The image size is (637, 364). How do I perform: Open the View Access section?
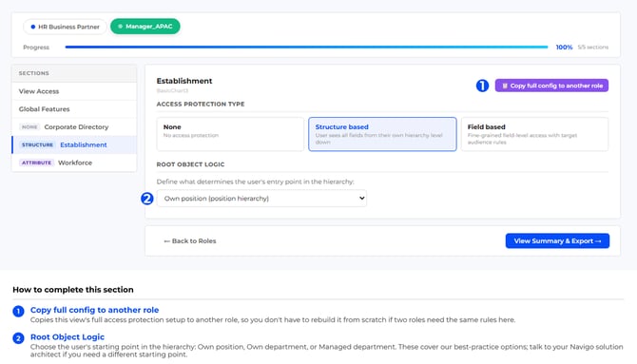pos(74,91)
